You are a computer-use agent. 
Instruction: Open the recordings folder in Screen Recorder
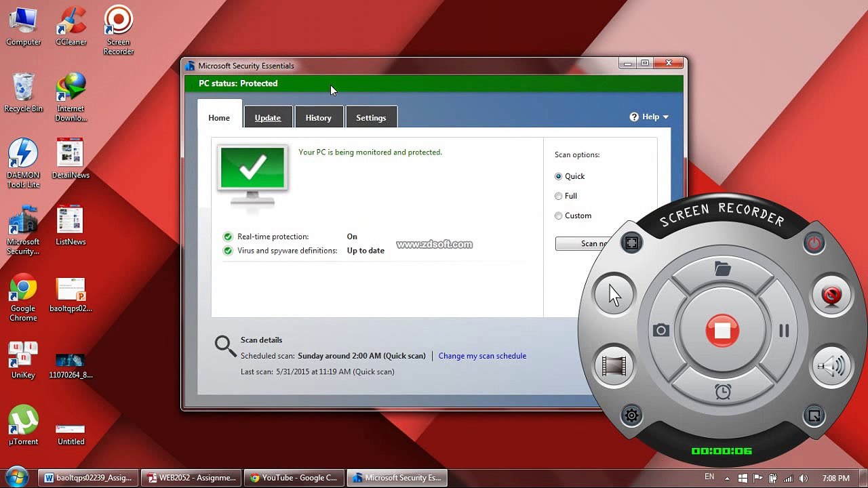(723, 270)
